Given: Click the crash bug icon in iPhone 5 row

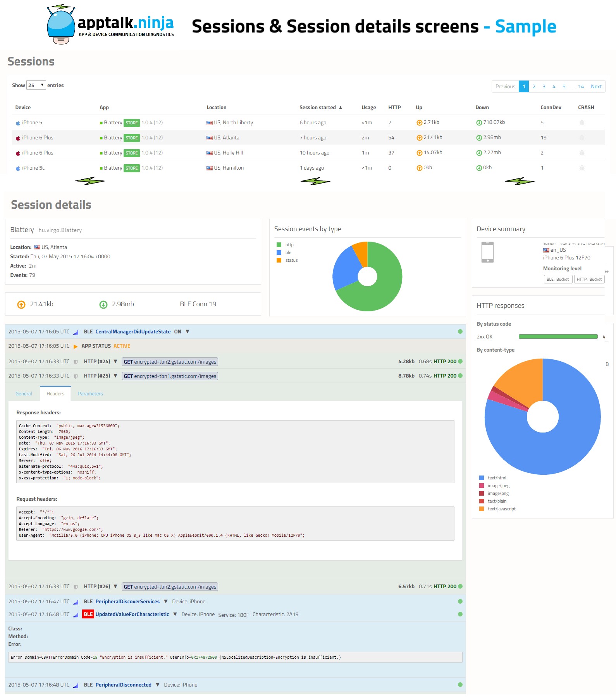Looking at the screenshot, I should coord(582,122).
